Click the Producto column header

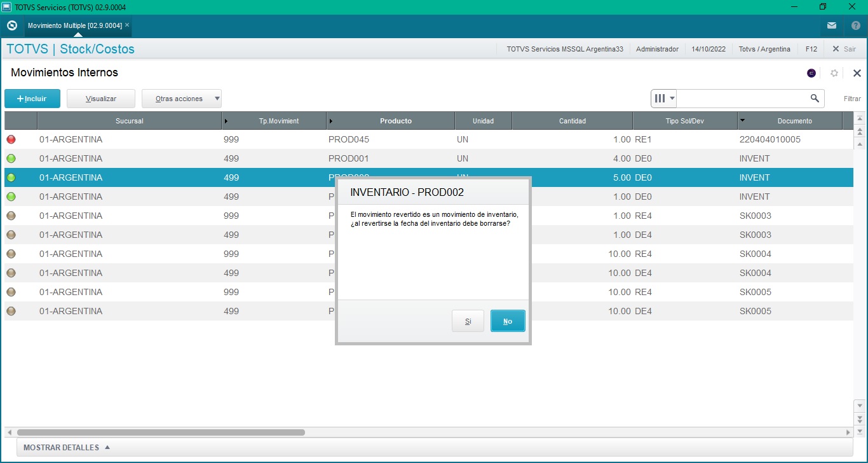[x=391, y=121]
